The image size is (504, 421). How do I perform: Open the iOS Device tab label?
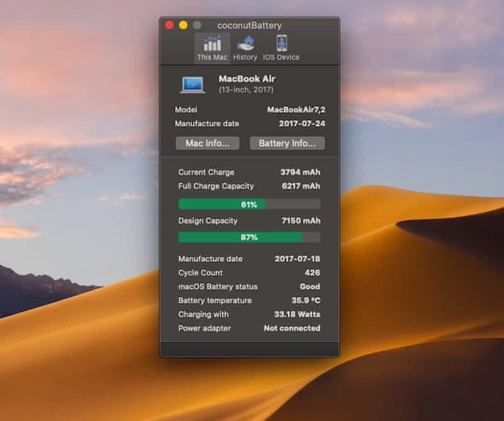click(281, 57)
